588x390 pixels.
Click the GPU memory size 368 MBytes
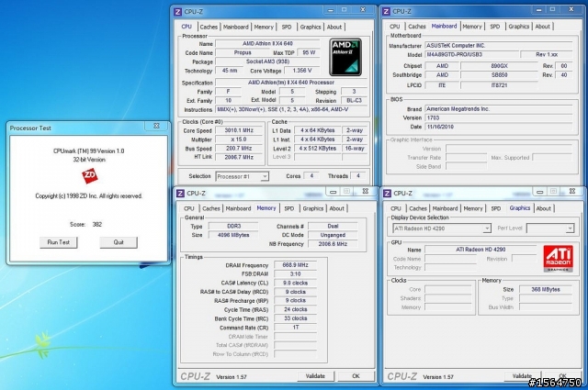[x=546, y=289]
